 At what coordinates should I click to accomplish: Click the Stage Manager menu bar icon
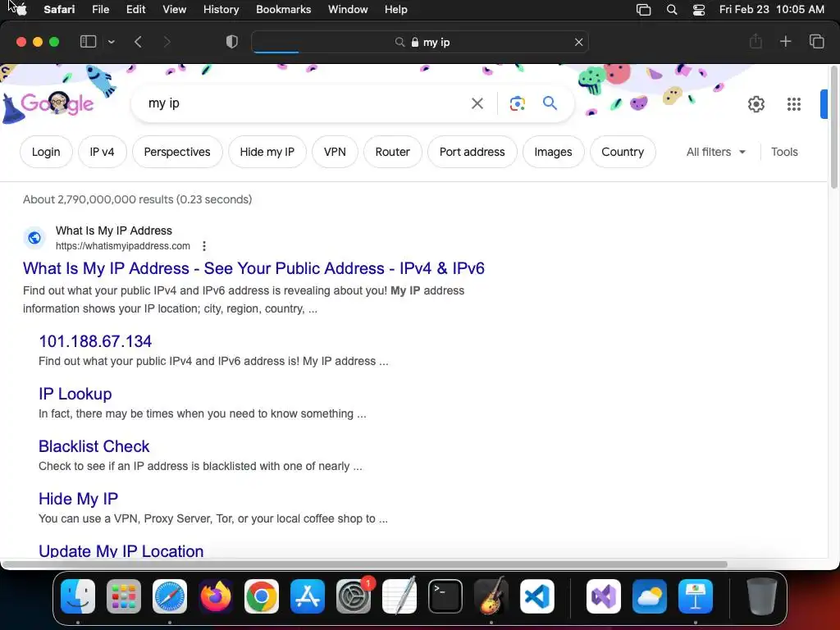pos(643,10)
